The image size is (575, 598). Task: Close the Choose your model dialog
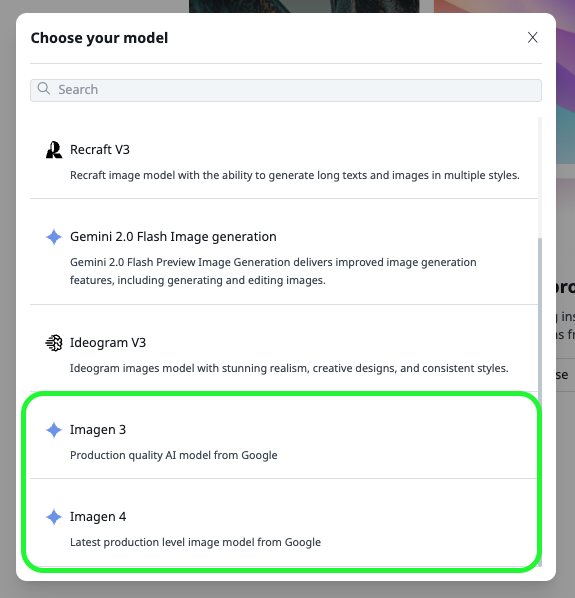tap(532, 37)
